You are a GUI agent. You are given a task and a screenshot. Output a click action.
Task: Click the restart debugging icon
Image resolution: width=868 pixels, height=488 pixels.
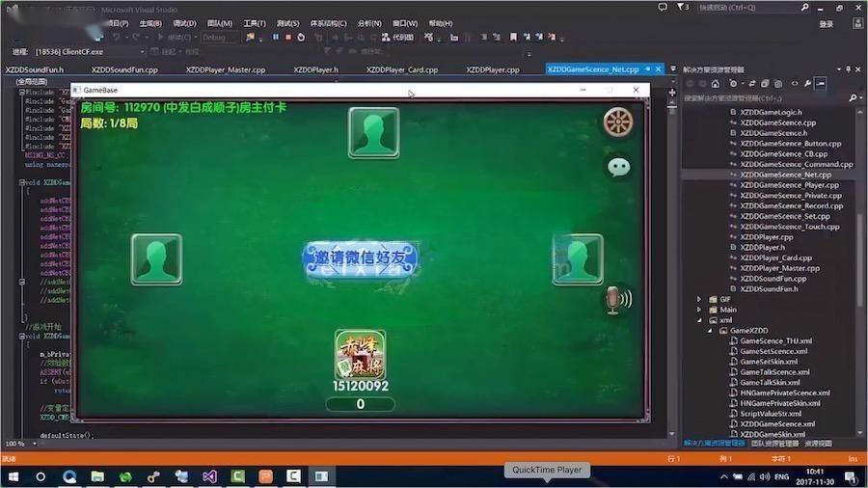tap(301, 37)
